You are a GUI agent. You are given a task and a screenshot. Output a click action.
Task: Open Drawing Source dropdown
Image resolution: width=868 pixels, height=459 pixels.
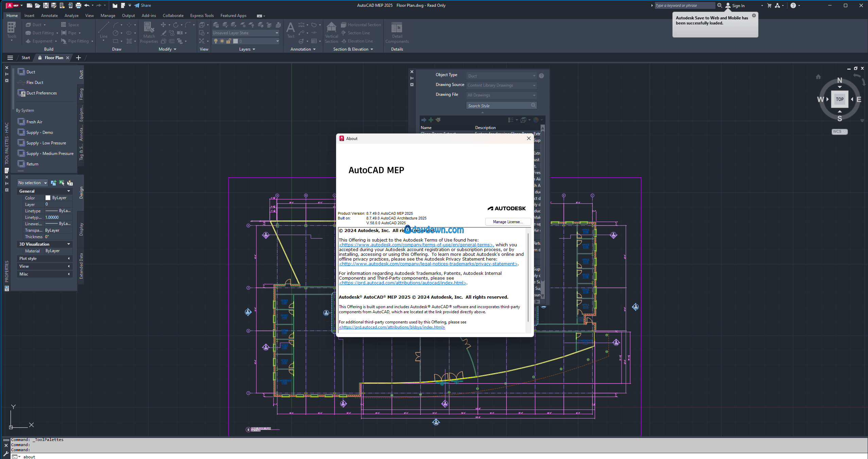(502, 85)
